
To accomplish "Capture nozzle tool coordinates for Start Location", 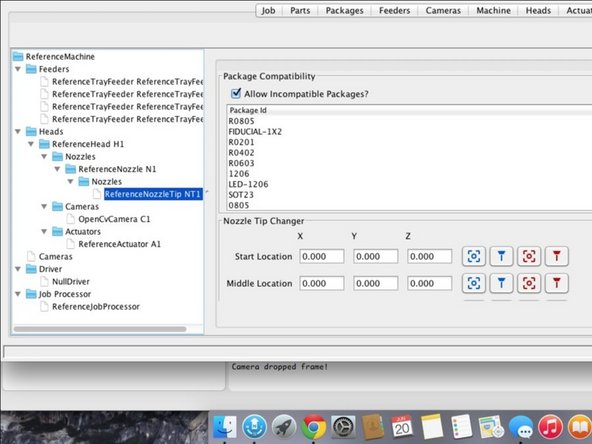I will click(x=501, y=256).
